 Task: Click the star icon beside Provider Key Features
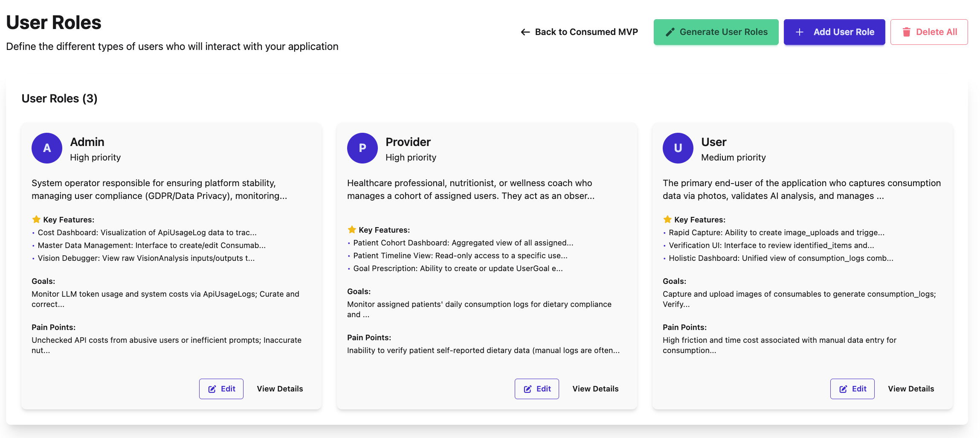tap(351, 229)
